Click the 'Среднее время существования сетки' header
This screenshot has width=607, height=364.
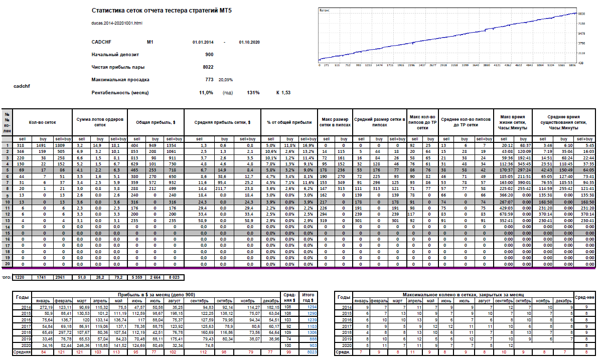(564, 122)
